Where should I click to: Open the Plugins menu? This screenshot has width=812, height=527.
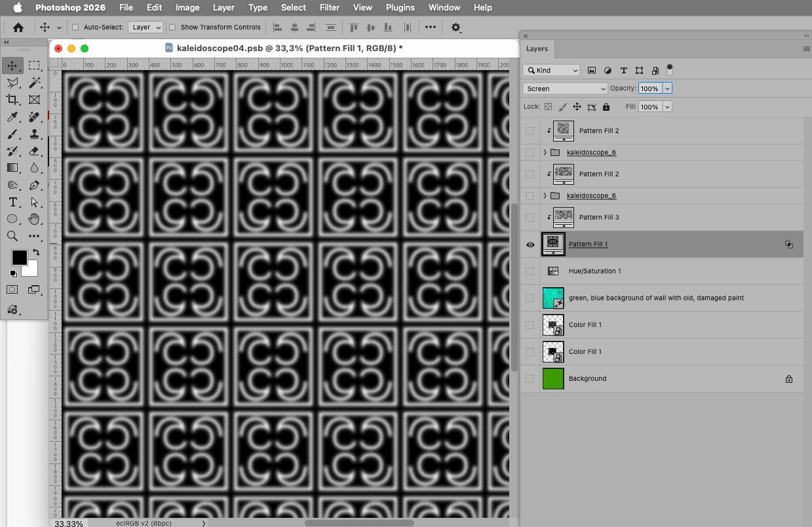click(400, 7)
